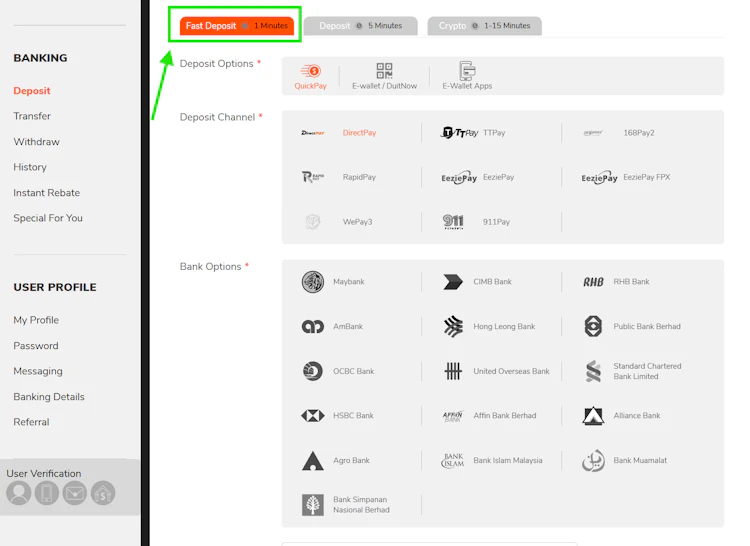Switch to the Crypto tab

tap(485, 26)
